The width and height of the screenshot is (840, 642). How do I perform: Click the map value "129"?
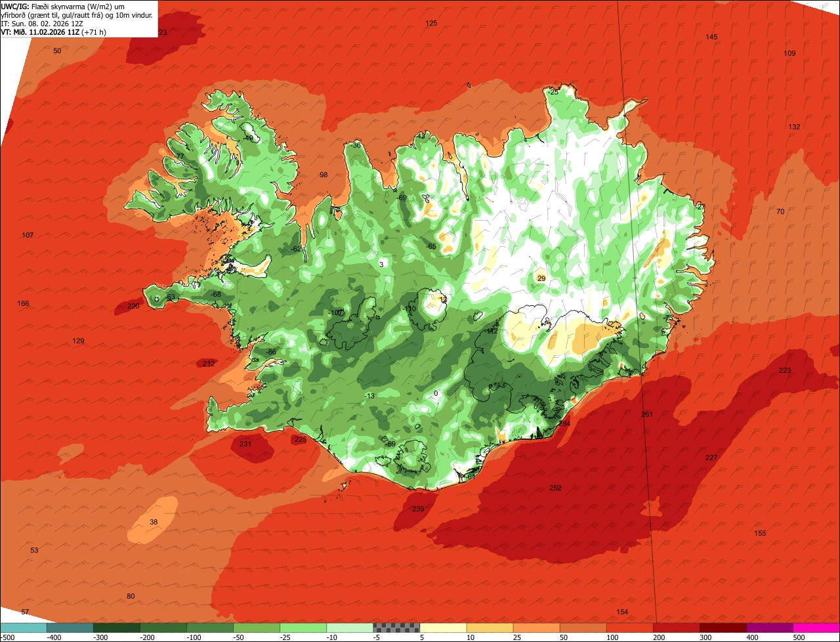(78, 341)
